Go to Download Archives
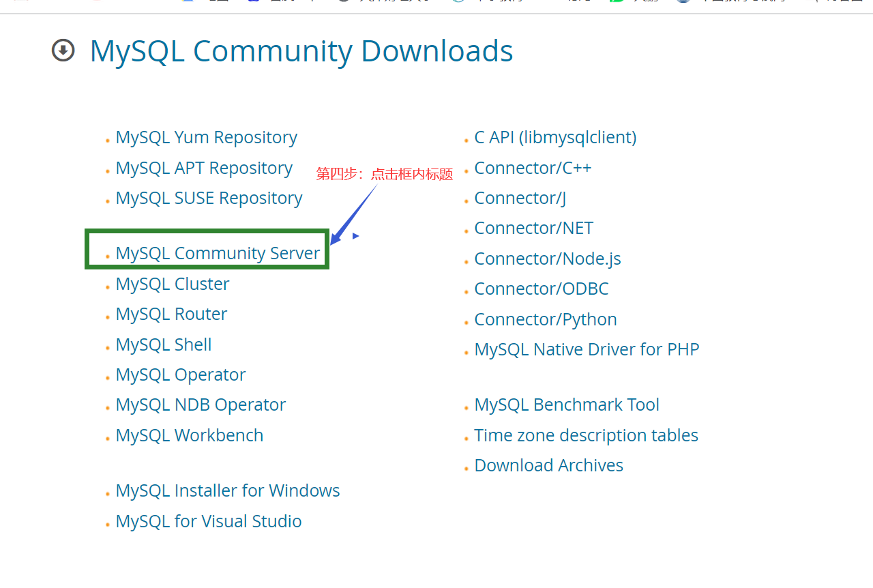This screenshot has height=588, width=873. 548,465
